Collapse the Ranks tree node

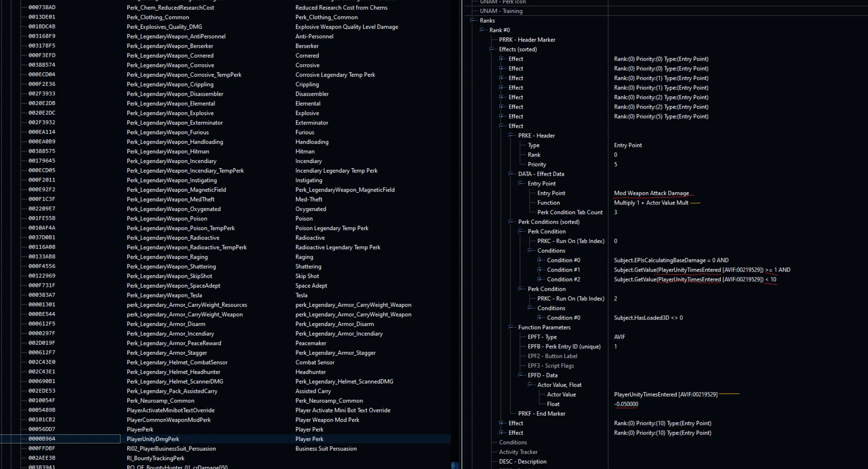click(473, 20)
